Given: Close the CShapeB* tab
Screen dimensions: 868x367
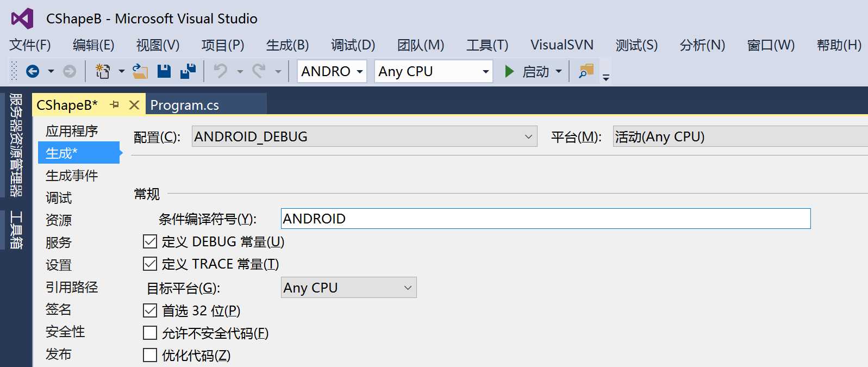Looking at the screenshot, I should (x=134, y=105).
